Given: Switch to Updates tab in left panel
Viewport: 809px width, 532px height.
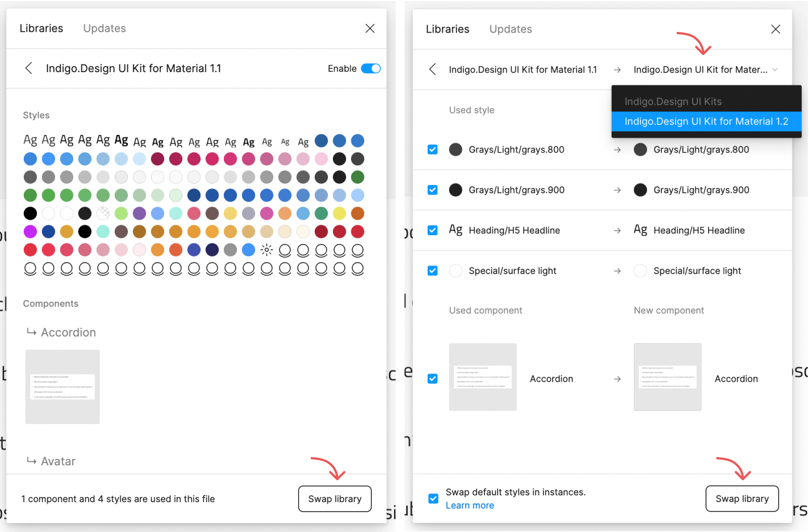Looking at the screenshot, I should point(104,29).
